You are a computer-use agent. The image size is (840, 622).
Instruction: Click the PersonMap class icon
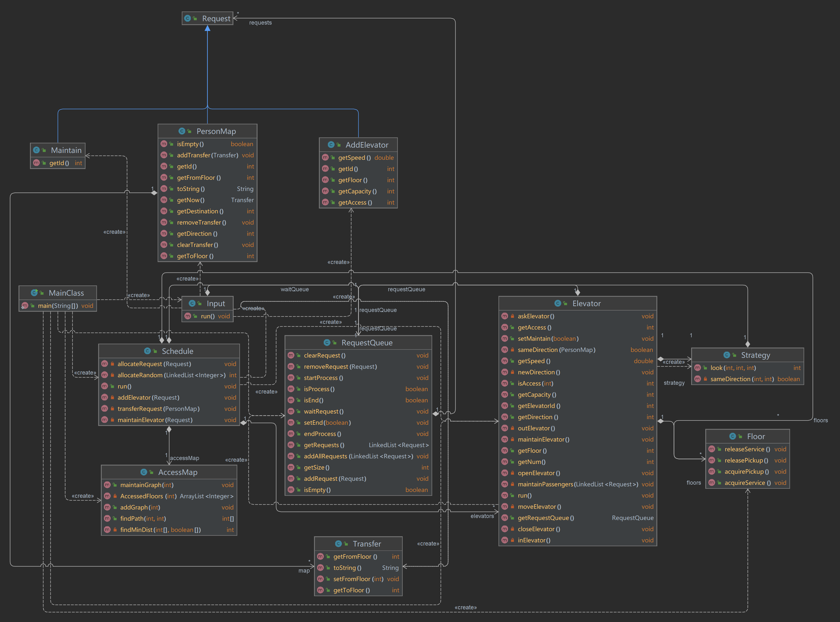(182, 131)
